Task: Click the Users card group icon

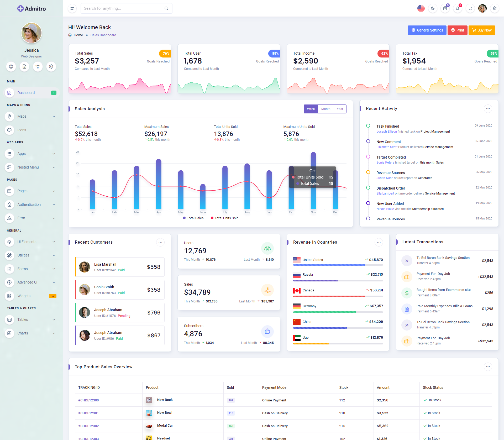Action: coord(267,248)
